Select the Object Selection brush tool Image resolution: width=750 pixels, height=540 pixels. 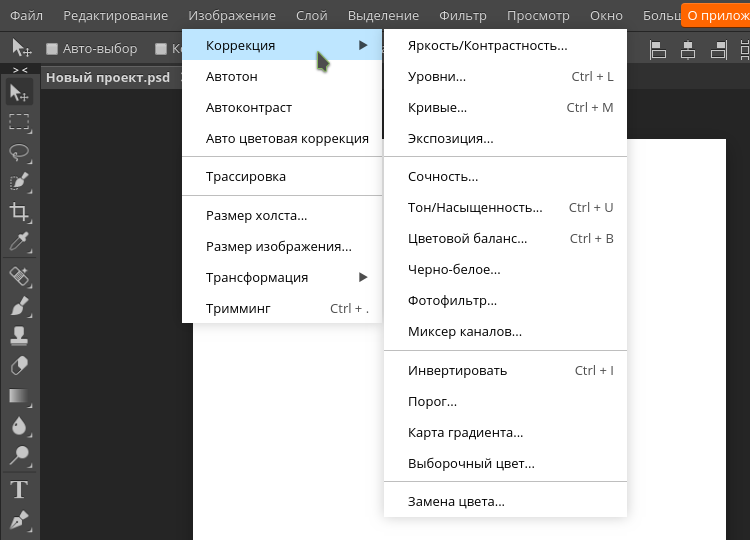(20, 182)
